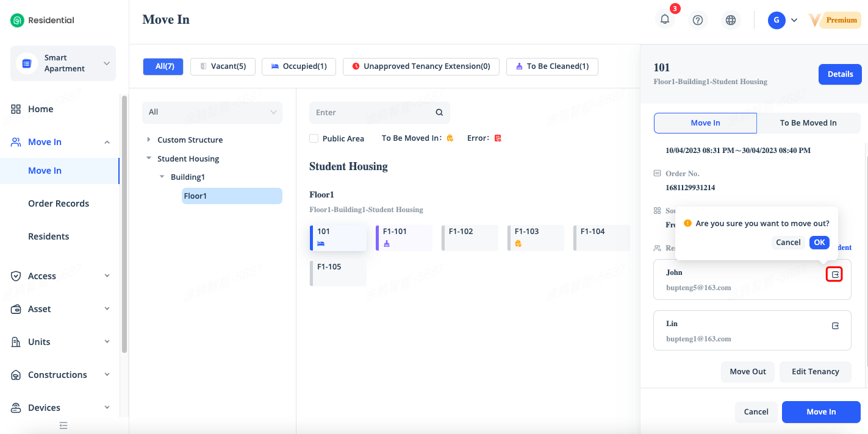Screen dimensions: 868x434
Task: Open the language globe icon
Action: click(x=731, y=20)
